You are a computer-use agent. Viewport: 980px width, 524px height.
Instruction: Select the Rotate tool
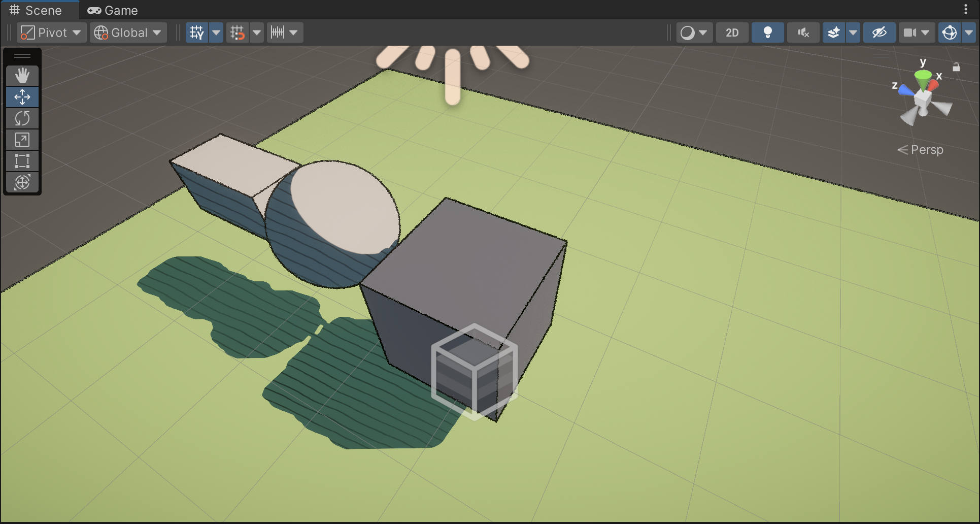(x=22, y=118)
